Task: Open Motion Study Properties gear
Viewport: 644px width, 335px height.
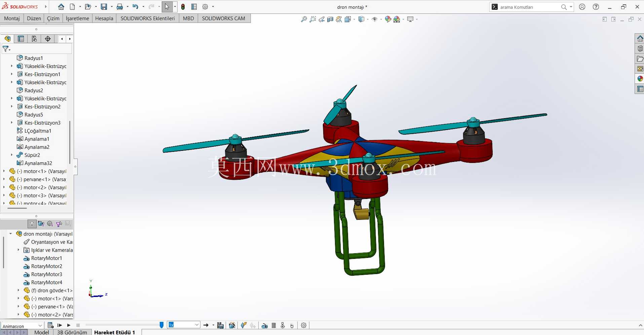Action: pos(304,325)
